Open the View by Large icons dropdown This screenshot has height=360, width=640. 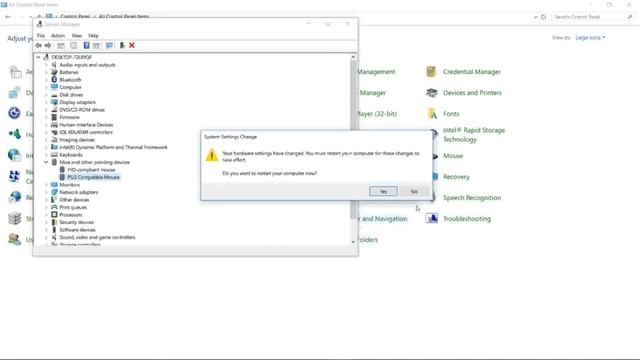coord(590,38)
